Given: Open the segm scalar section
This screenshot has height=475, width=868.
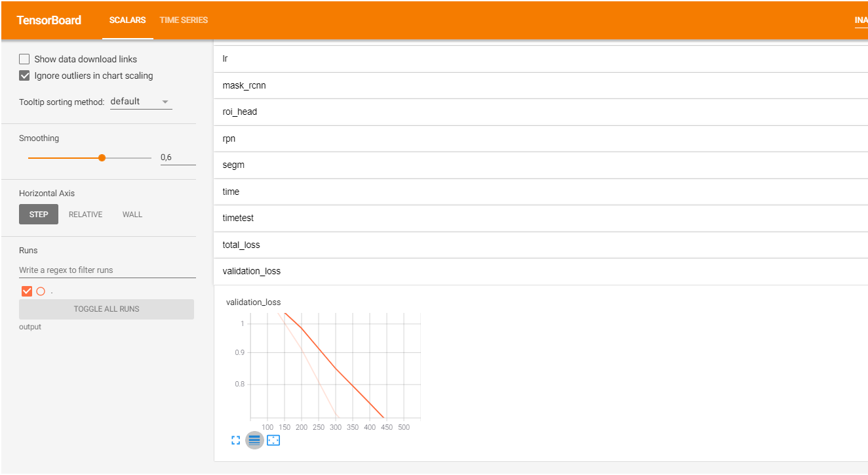Looking at the screenshot, I should tap(233, 164).
